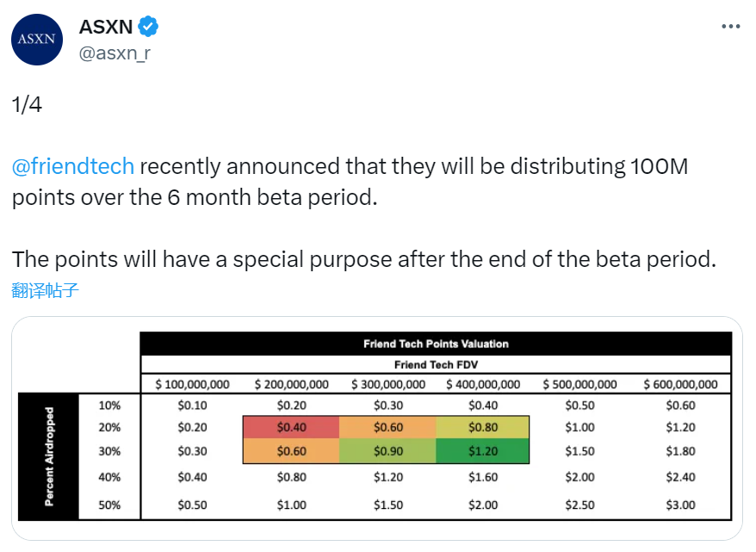Click the Friend Tech FDV header row
The width and height of the screenshot is (756, 552).
[436, 364]
